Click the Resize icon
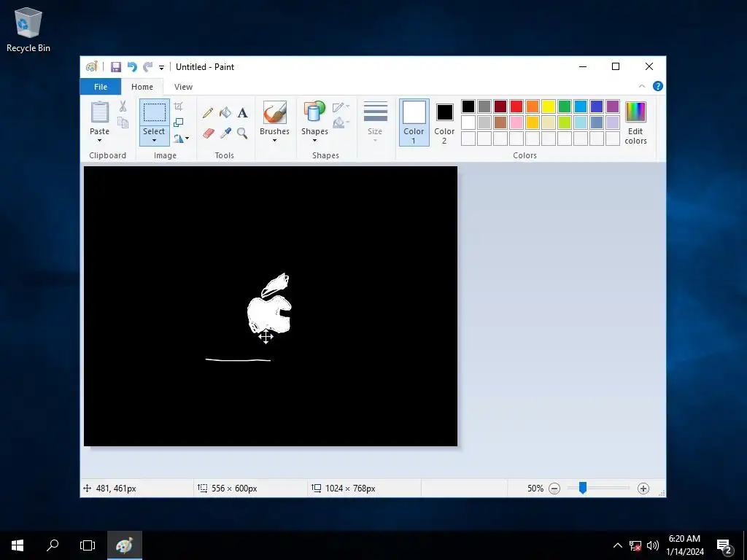747x560 pixels. (x=179, y=122)
